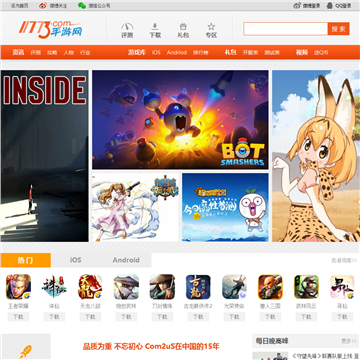360x360 pixels.
Task: Click Andriod link in the orange nav bar
Action: [x=177, y=53]
